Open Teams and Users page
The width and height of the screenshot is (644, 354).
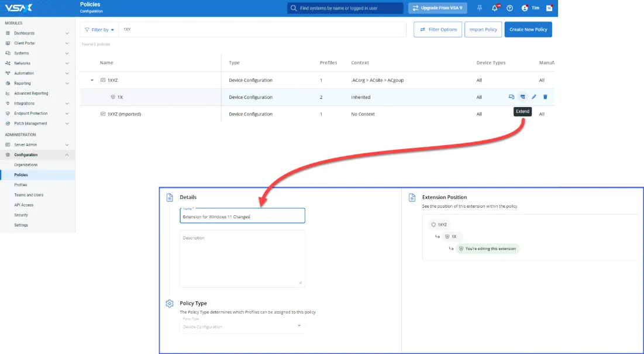[29, 195]
